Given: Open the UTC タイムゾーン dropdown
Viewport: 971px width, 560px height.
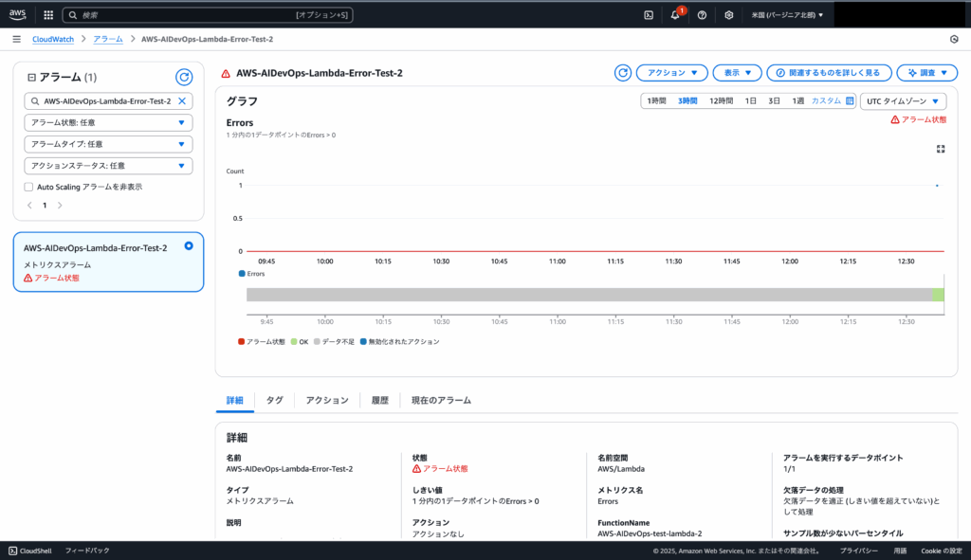Looking at the screenshot, I should pyautogui.click(x=902, y=100).
